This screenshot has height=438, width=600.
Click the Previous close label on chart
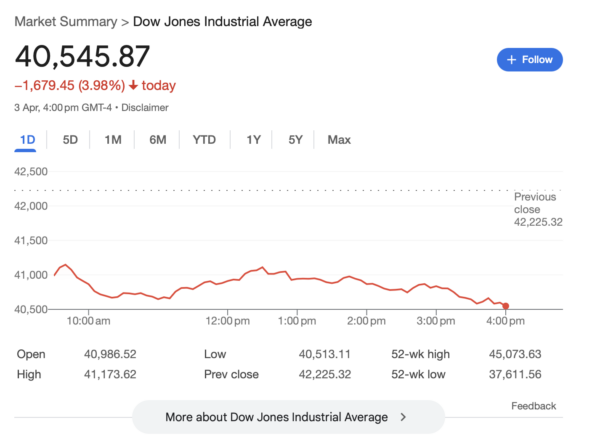coord(535,203)
